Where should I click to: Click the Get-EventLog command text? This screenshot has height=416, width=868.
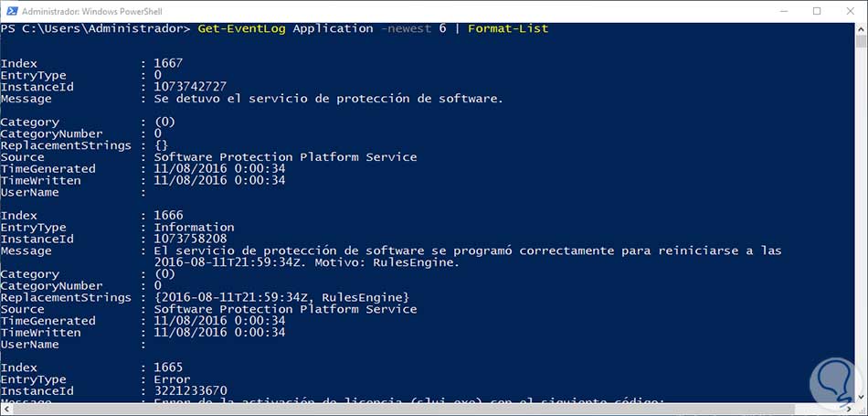tap(241, 28)
